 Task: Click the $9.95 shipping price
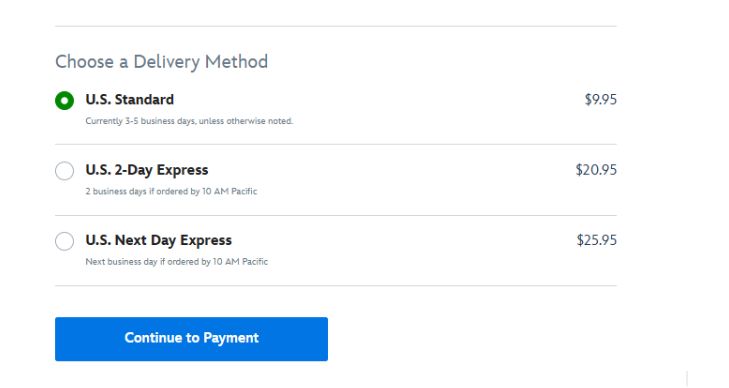coord(601,99)
